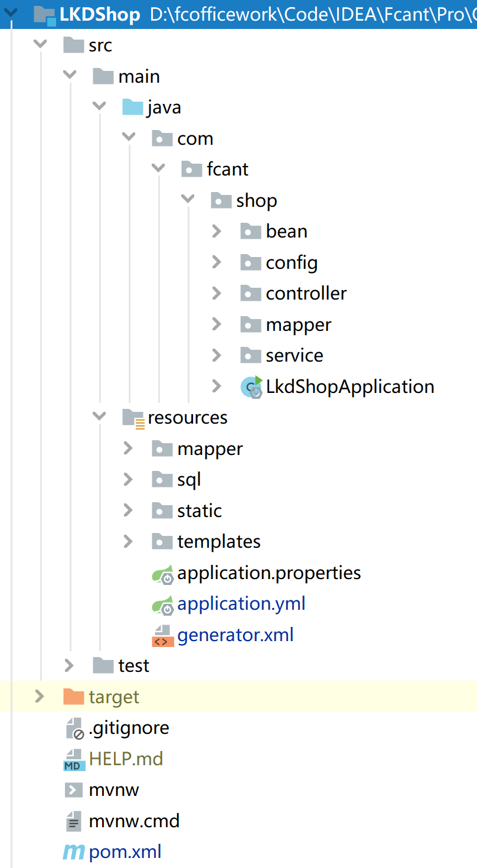Expand the controller package
477x868 pixels.
(217, 293)
